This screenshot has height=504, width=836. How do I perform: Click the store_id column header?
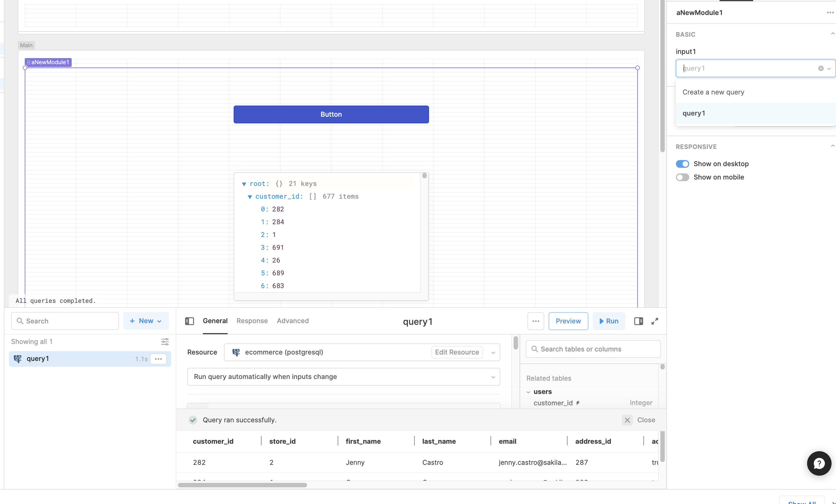pyautogui.click(x=282, y=441)
